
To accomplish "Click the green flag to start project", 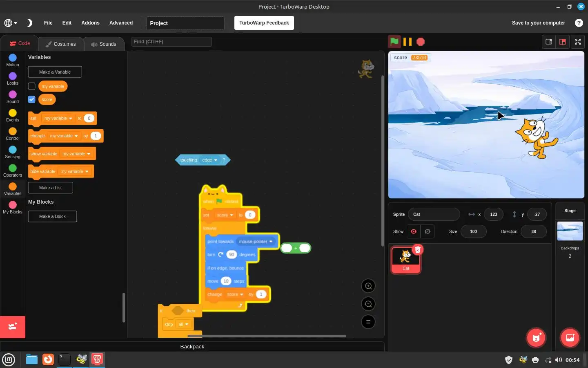I will click(x=394, y=41).
